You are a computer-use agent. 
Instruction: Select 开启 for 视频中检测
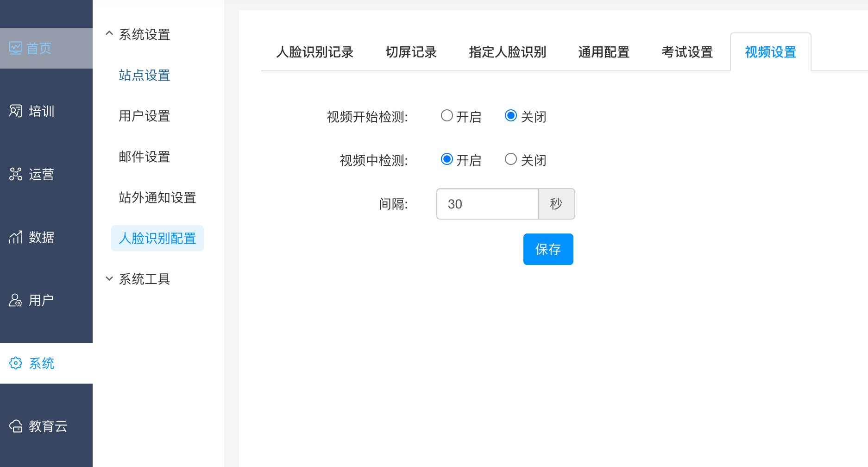[x=447, y=159]
